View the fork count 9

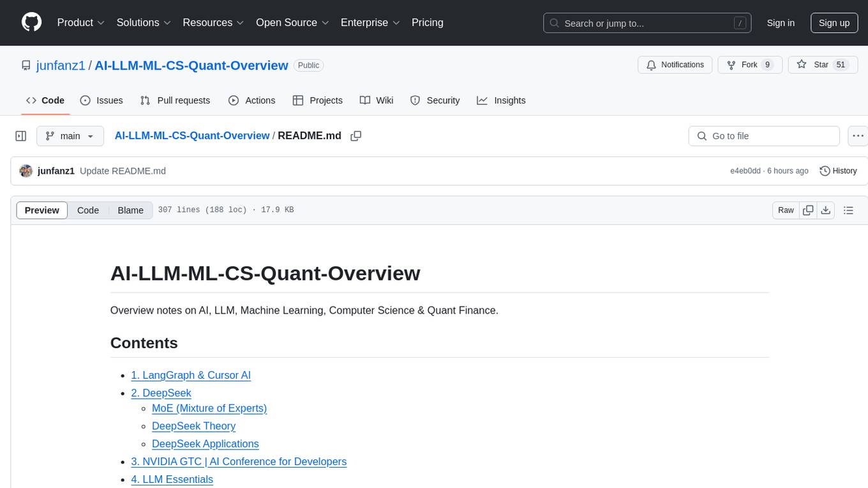point(767,65)
